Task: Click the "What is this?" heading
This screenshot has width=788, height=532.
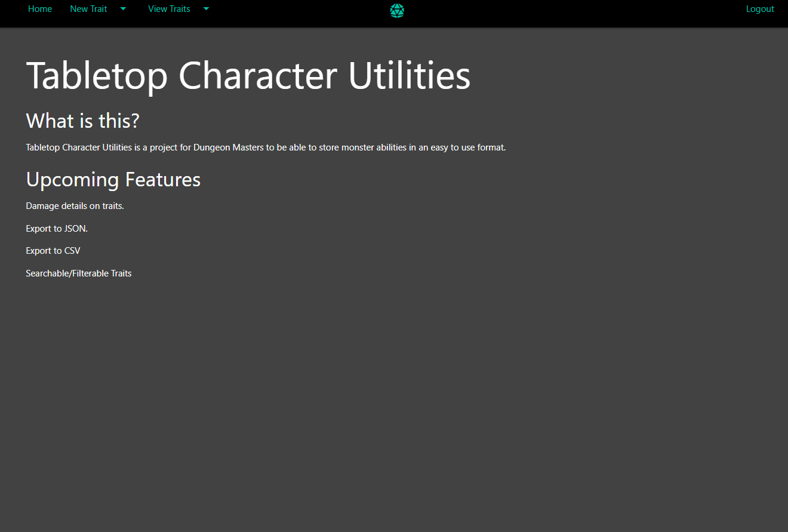Action: click(82, 121)
